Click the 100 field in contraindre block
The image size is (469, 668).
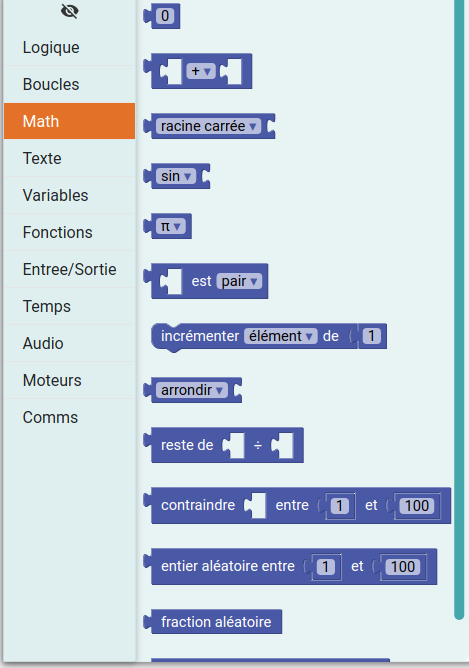pos(417,506)
